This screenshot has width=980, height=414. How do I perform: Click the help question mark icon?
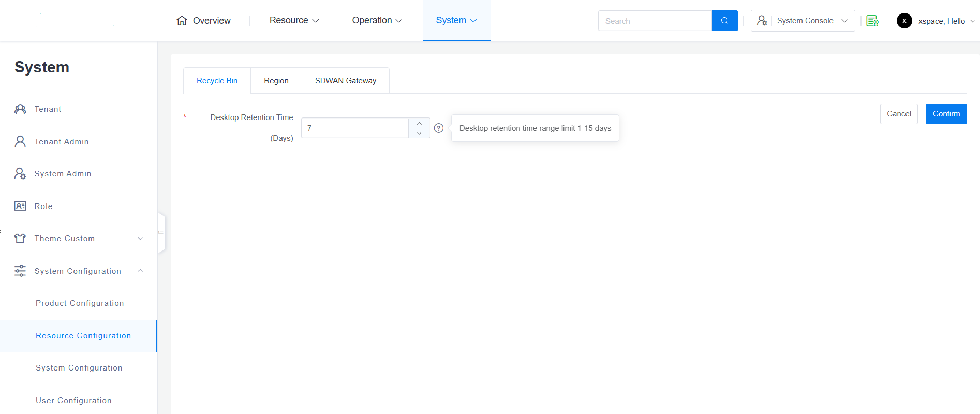tap(439, 128)
